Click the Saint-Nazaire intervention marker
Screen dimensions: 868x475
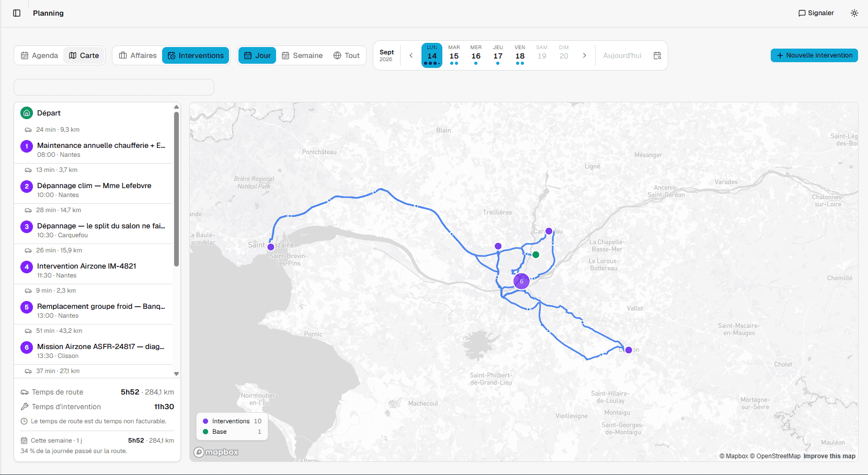pos(270,247)
